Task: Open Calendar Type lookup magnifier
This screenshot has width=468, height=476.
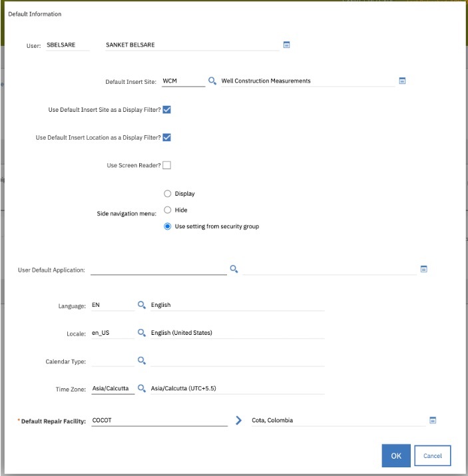Action: pyautogui.click(x=142, y=360)
